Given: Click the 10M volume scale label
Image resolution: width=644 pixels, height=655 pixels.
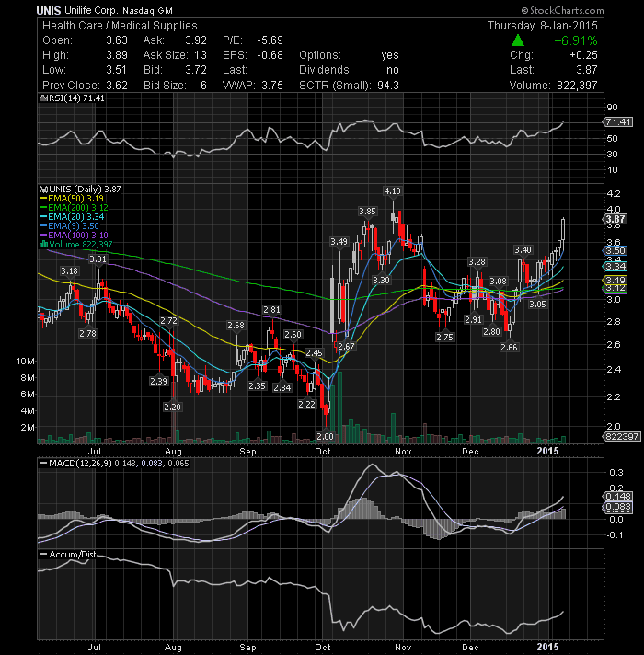Looking at the screenshot, I should click(25, 362).
